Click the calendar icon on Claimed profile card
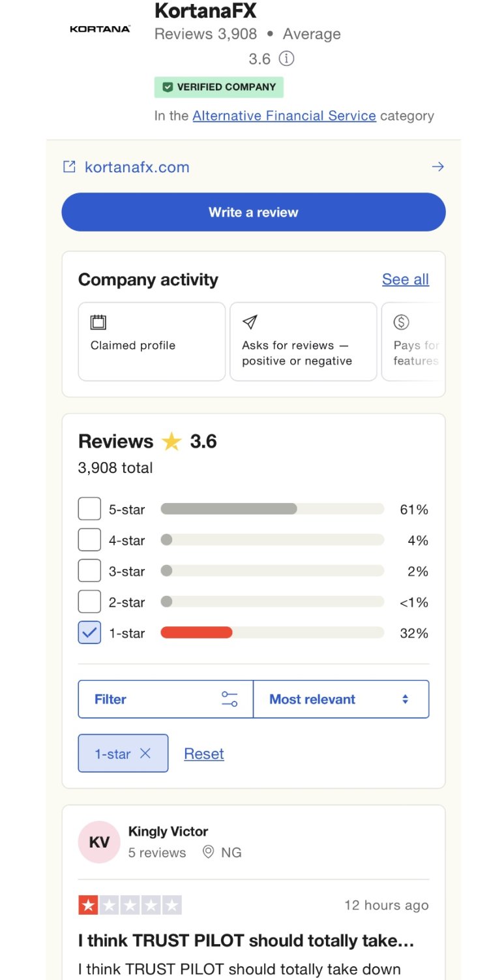489x980 pixels. [x=98, y=322]
